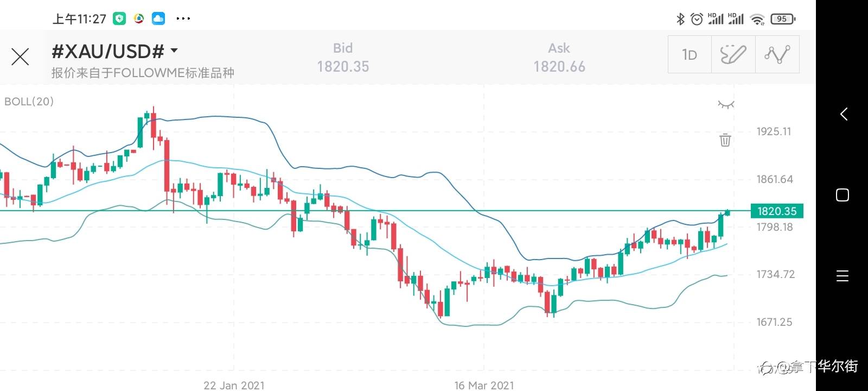Open Android recent apps menu icon
Image resolution: width=868 pixels, height=391 pixels.
843,276
